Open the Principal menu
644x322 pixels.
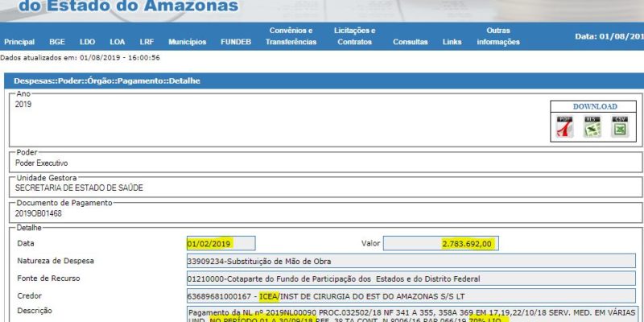point(19,42)
